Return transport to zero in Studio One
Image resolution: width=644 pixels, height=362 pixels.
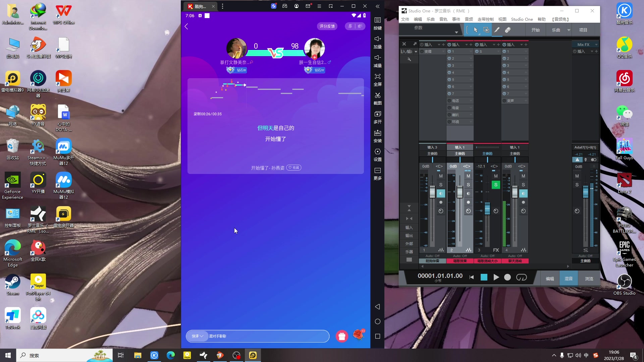tap(472, 277)
